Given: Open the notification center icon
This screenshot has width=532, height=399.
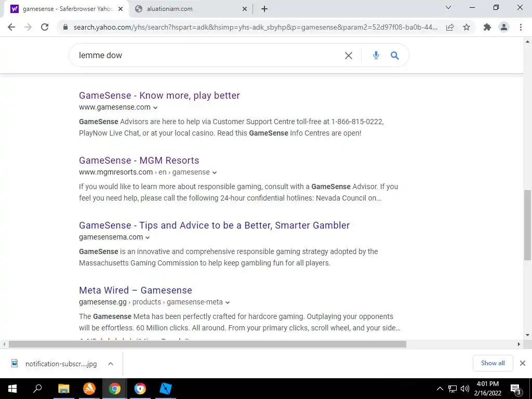Looking at the screenshot, I should click(x=516, y=389).
